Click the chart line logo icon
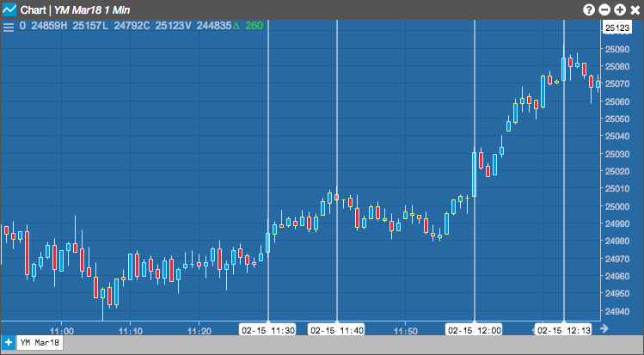Viewport: 644px width, 355px height. pyautogui.click(x=9, y=9)
